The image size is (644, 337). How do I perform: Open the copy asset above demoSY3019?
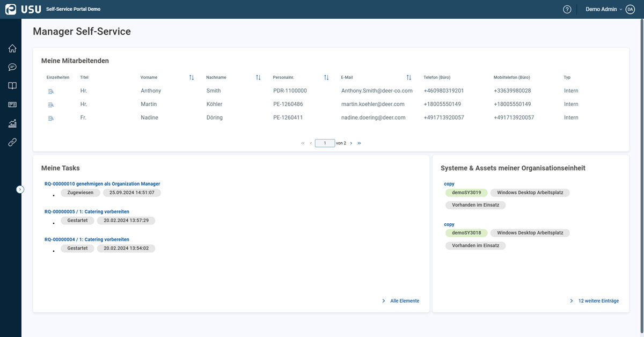pyautogui.click(x=449, y=184)
